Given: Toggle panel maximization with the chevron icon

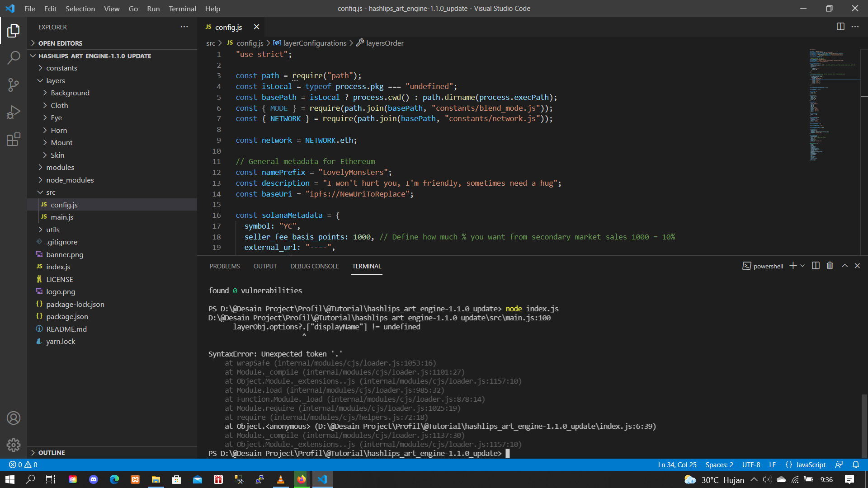Looking at the screenshot, I should (844, 266).
